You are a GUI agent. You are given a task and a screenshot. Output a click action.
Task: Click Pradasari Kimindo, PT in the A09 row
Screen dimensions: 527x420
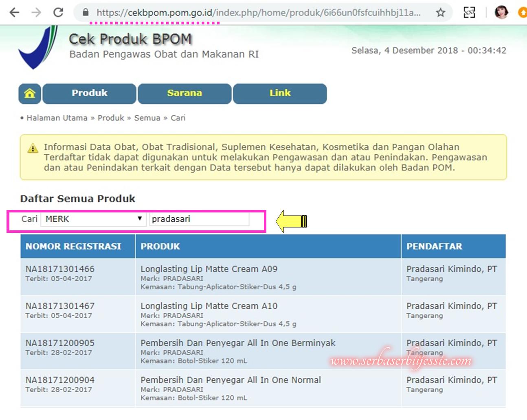[x=452, y=269]
